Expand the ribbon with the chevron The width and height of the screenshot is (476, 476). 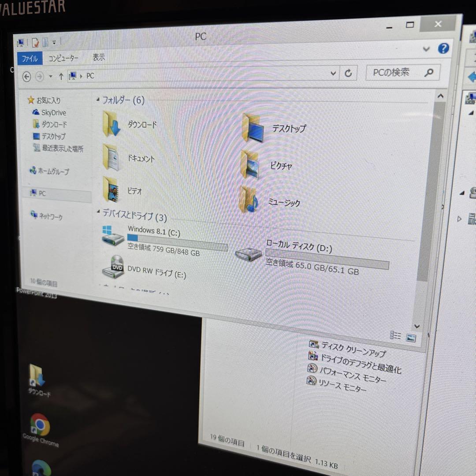(426, 49)
